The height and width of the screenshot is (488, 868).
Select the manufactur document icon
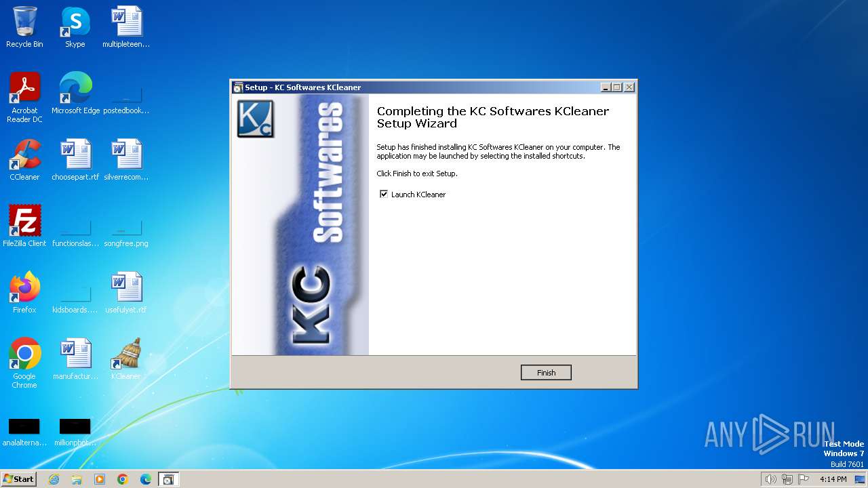click(75, 359)
